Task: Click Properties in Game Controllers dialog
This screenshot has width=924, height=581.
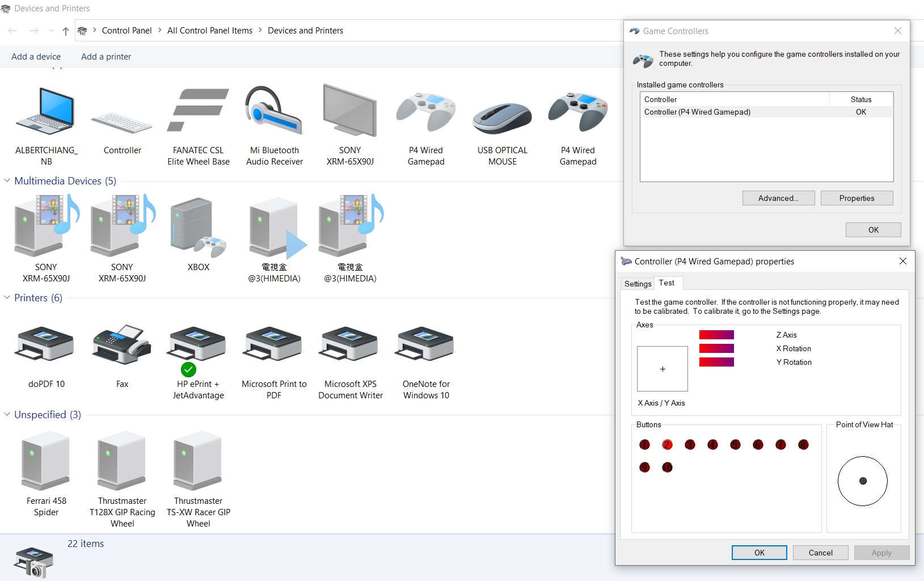Action: [857, 198]
